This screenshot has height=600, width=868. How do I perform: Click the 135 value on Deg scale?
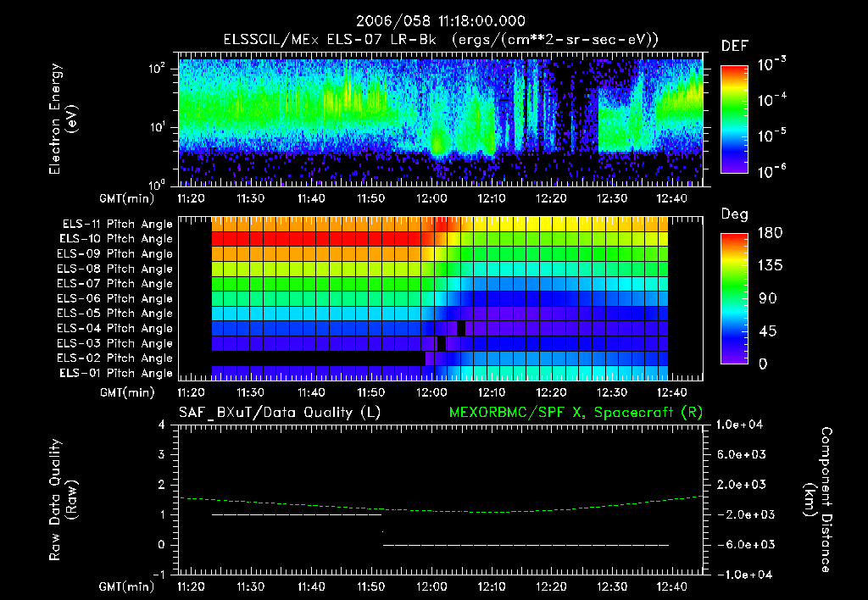[x=770, y=266]
